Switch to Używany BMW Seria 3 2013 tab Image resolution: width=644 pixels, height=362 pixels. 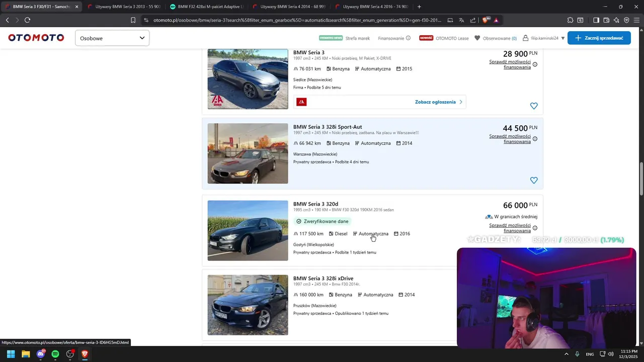tap(123, 7)
